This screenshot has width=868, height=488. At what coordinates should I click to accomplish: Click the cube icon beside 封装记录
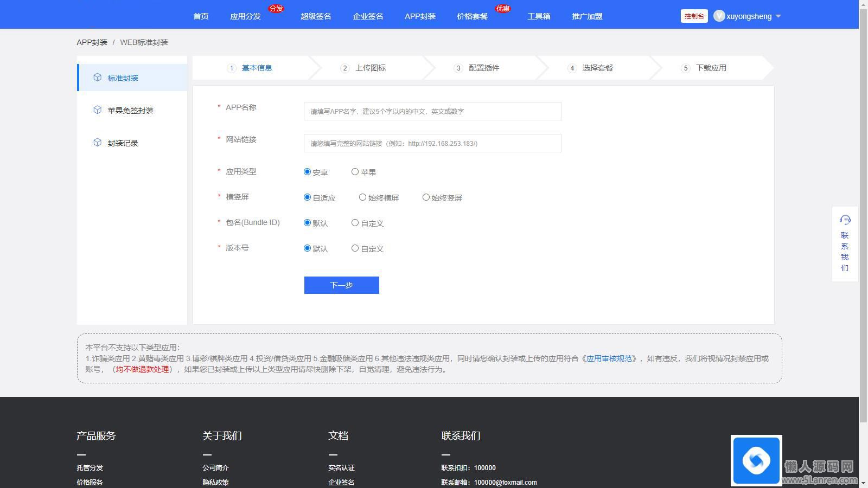point(97,143)
